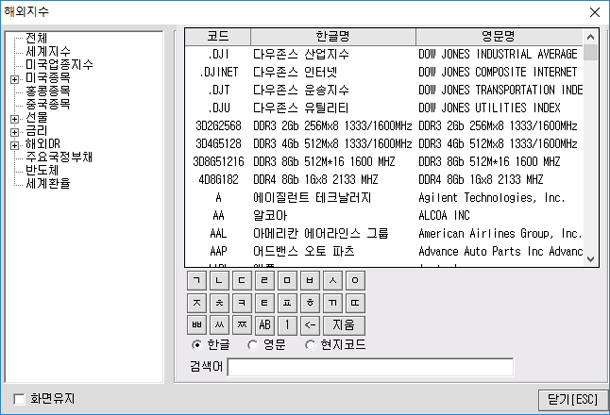
Task: Switch keypad to AB letters
Action: point(265,326)
